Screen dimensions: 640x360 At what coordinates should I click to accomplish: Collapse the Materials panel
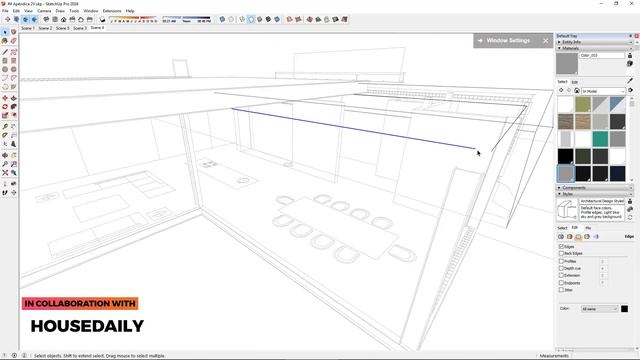pyautogui.click(x=594, y=48)
